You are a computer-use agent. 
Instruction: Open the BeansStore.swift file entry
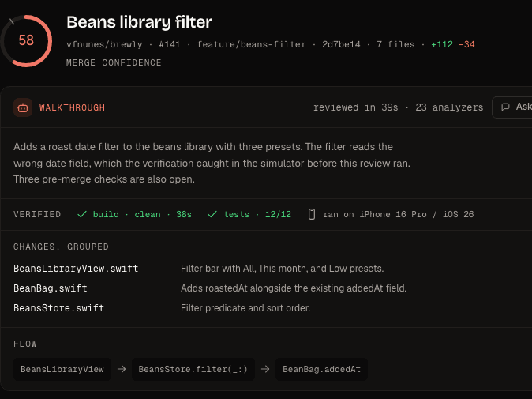click(x=58, y=308)
